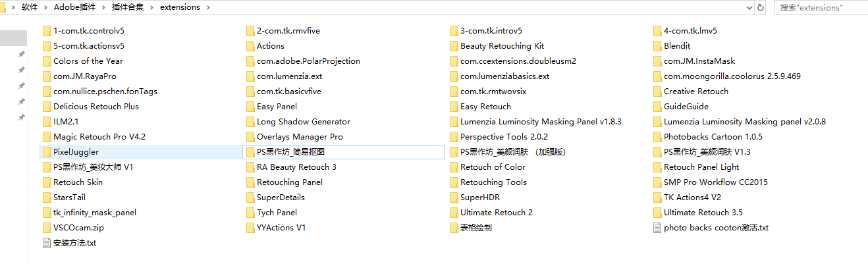Select the Retouch Panel Light folder name
The height and width of the screenshot is (264, 868).
(701, 167)
